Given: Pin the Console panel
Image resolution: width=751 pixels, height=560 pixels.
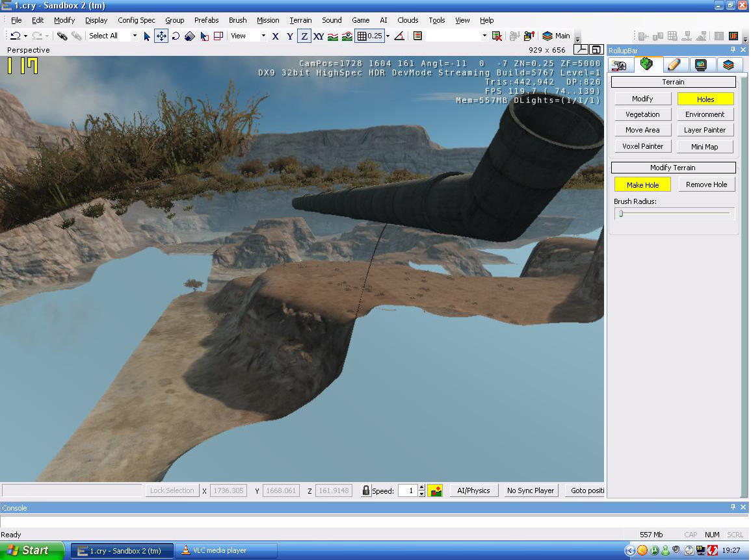Looking at the screenshot, I should click(x=733, y=507).
